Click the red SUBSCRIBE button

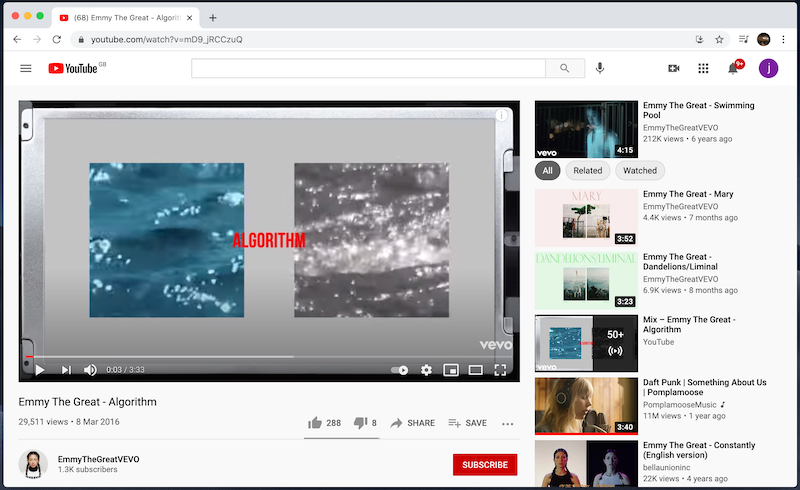point(485,465)
